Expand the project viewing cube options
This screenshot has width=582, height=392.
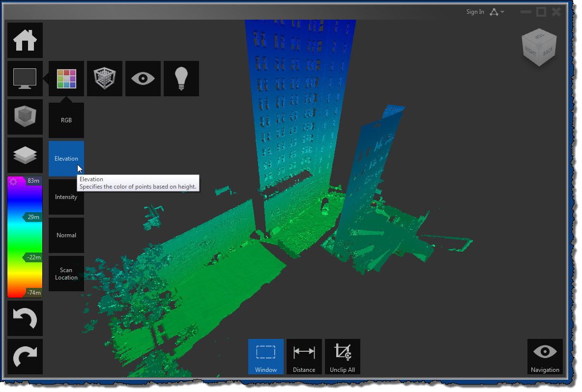(x=25, y=117)
